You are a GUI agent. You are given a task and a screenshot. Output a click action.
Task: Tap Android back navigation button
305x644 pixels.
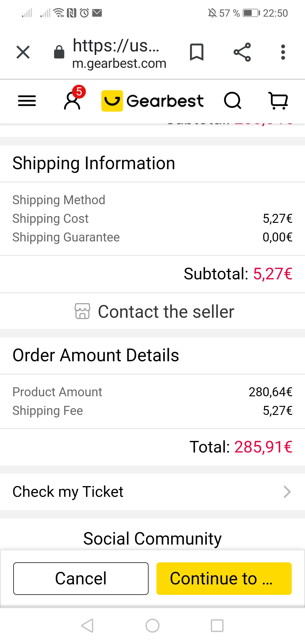coord(87,626)
